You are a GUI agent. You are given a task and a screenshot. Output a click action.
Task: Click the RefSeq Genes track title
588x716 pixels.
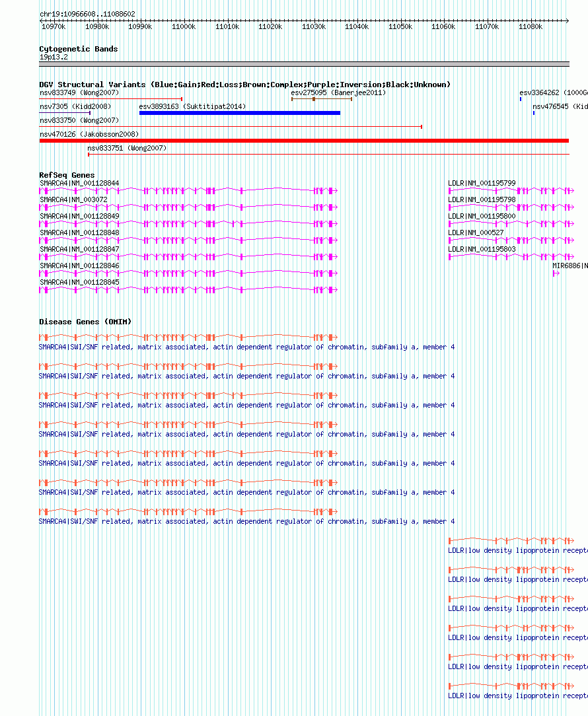67,175
